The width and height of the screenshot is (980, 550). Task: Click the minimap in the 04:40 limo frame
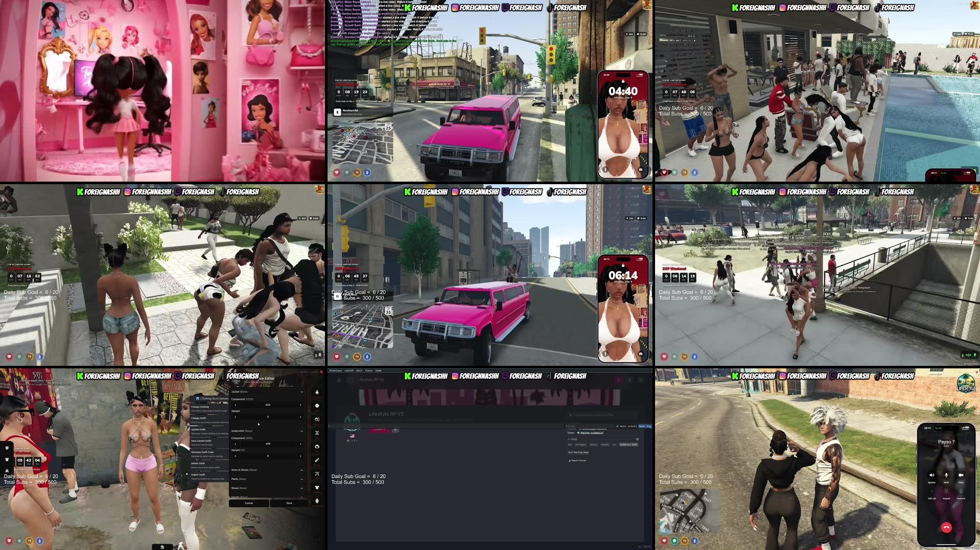point(362,143)
